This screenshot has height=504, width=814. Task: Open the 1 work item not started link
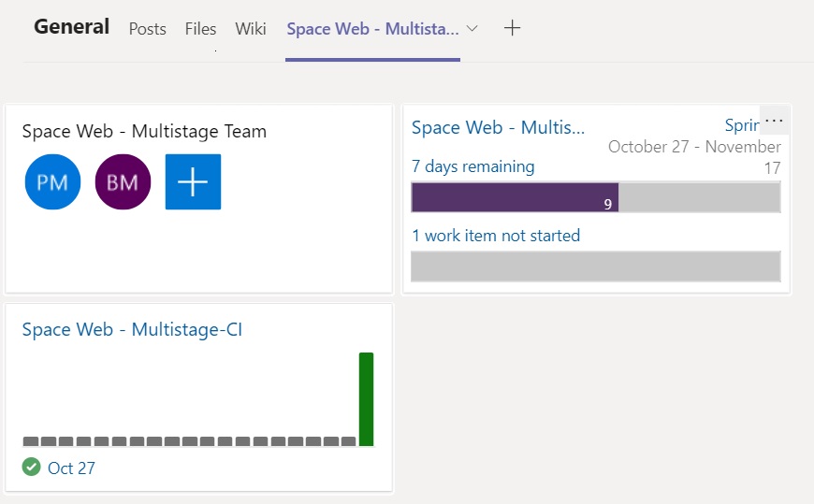tap(496, 236)
